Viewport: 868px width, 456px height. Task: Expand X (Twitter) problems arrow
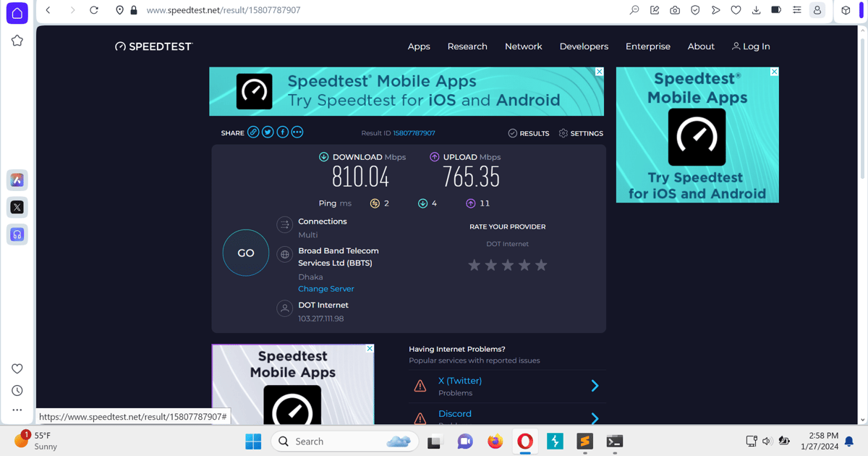(x=595, y=386)
